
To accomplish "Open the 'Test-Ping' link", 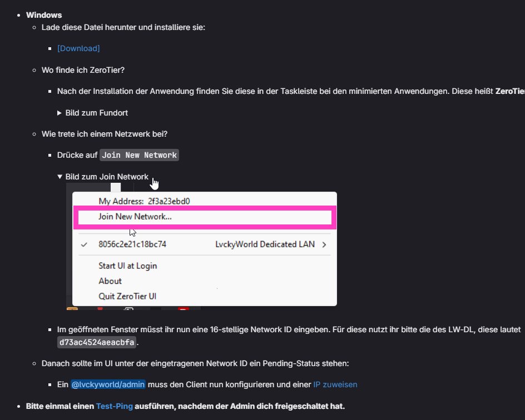I will (114, 406).
